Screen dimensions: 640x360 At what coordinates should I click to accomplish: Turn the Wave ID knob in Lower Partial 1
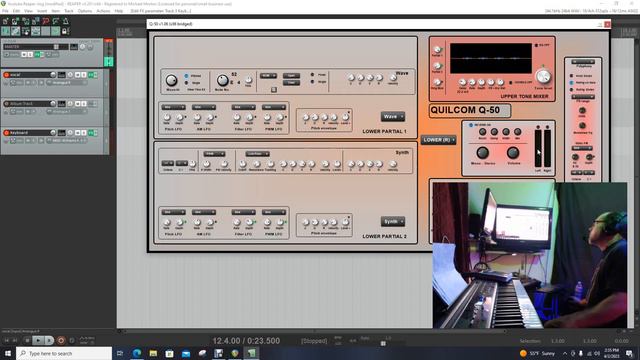click(x=171, y=80)
